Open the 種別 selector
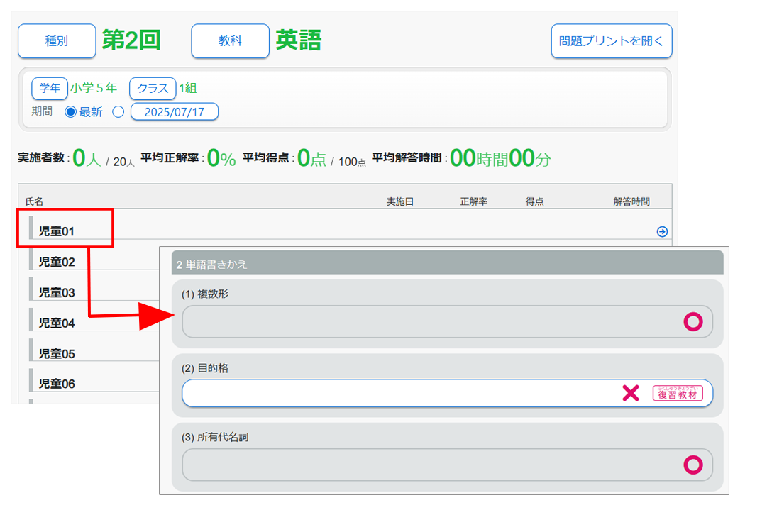 pos(57,41)
